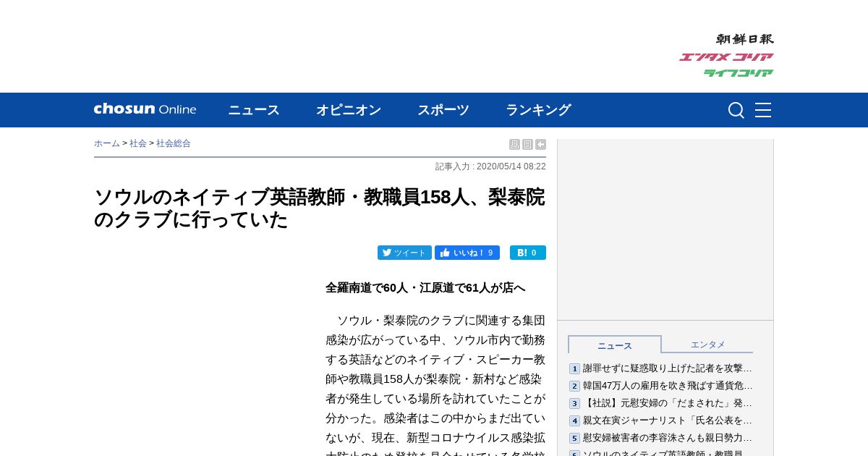Click the chosun Online logo

point(145,109)
